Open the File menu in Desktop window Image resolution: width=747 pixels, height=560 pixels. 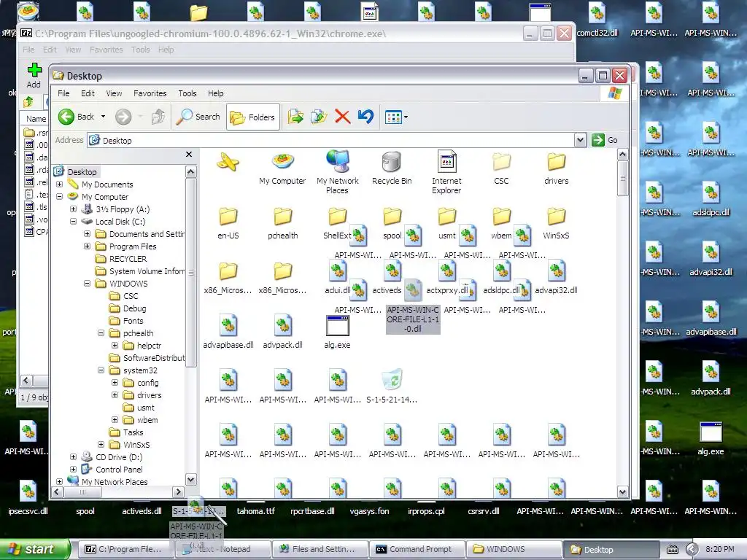click(x=63, y=93)
